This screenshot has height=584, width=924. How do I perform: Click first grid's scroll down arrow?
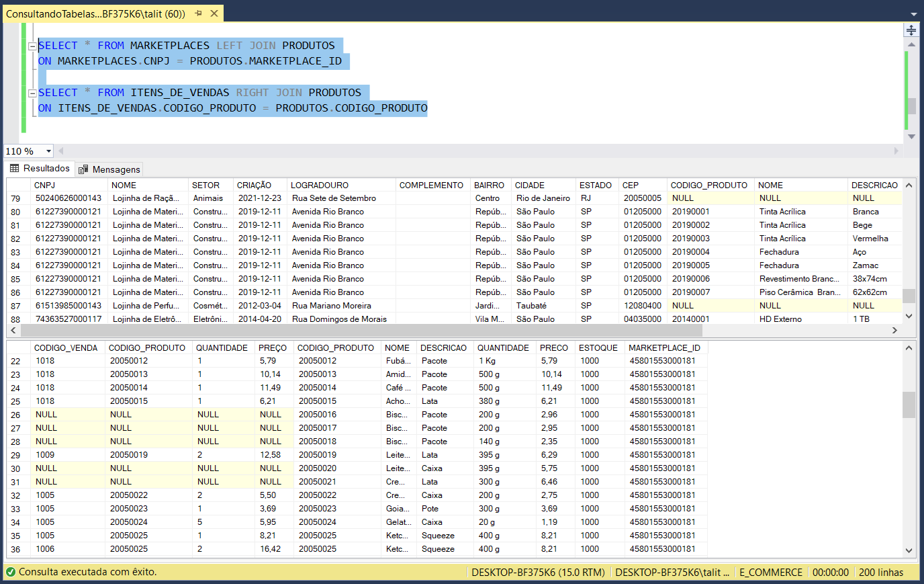909,316
